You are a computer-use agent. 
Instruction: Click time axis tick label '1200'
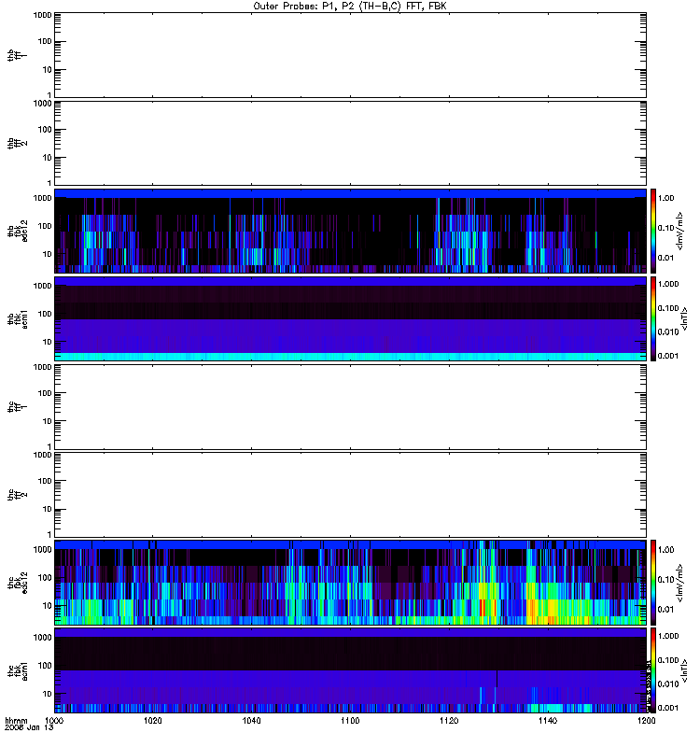[646, 721]
